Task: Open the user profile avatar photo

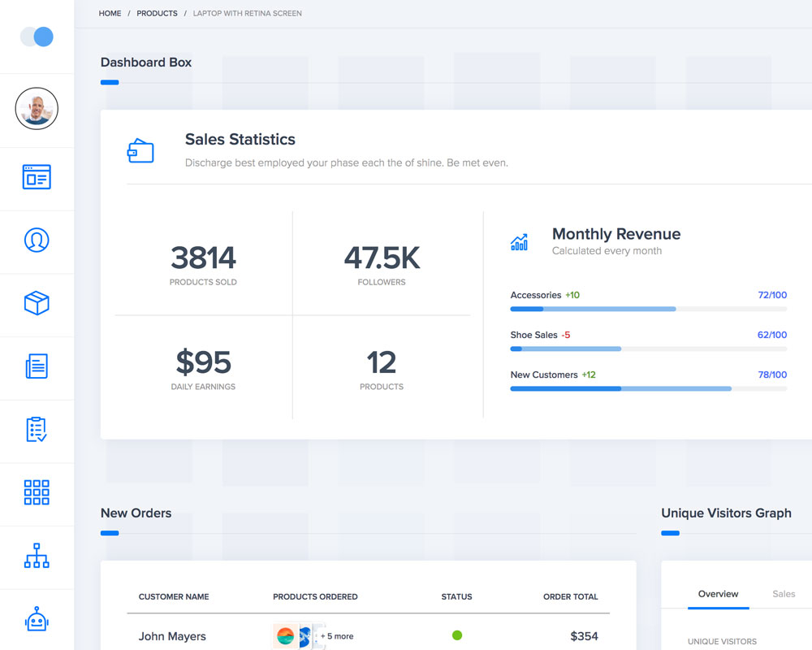Action: 37,109
